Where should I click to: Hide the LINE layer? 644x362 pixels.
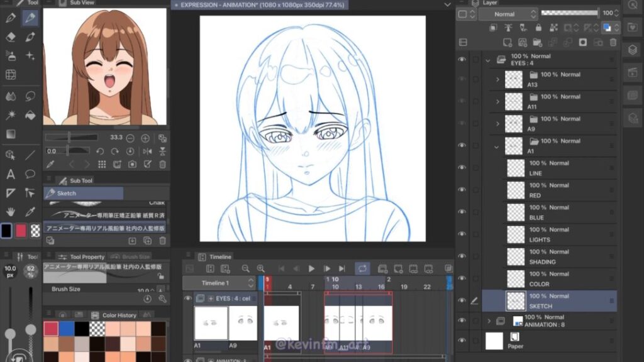pyautogui.click(x=462, y=168)
